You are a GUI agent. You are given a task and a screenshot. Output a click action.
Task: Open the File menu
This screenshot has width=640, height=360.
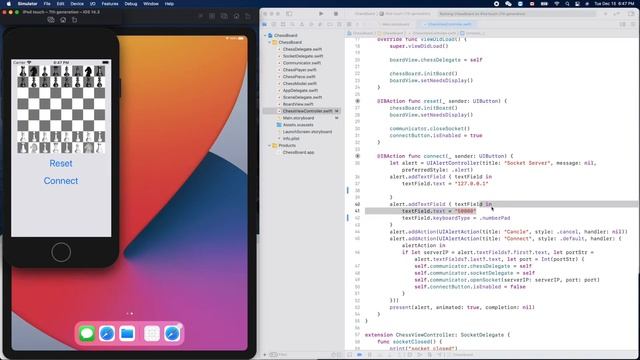47,4
